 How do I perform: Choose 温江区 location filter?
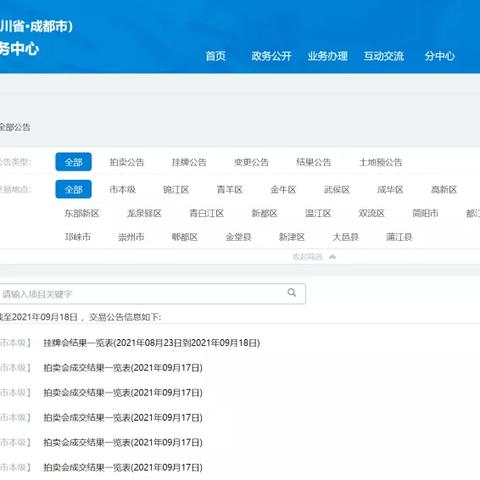coord(318,213)
